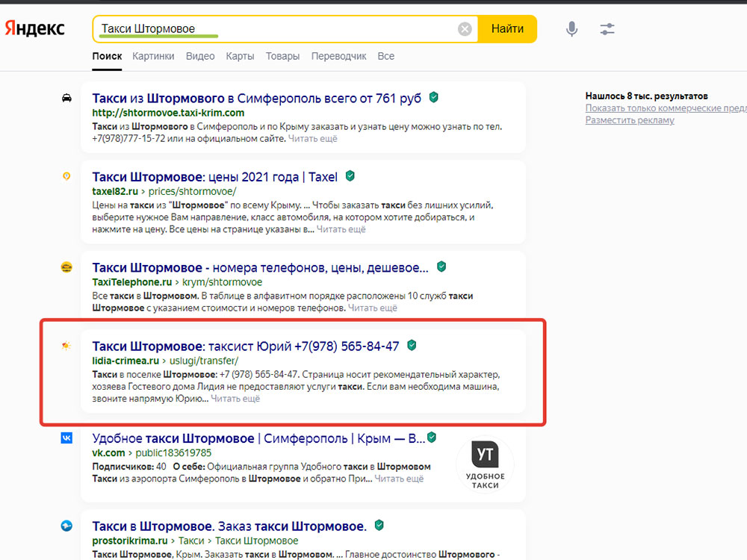747x560 pixels.
Task: Click shield badge on TaxiTelephone result title
Action: (x=441, y=267)
